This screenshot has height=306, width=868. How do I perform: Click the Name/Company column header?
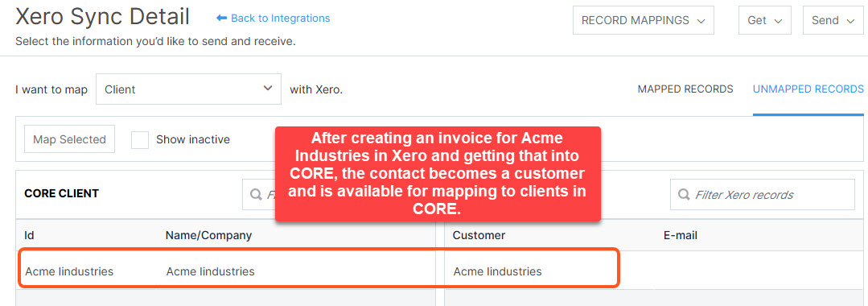pyautogui.click(x=208, y=236)
